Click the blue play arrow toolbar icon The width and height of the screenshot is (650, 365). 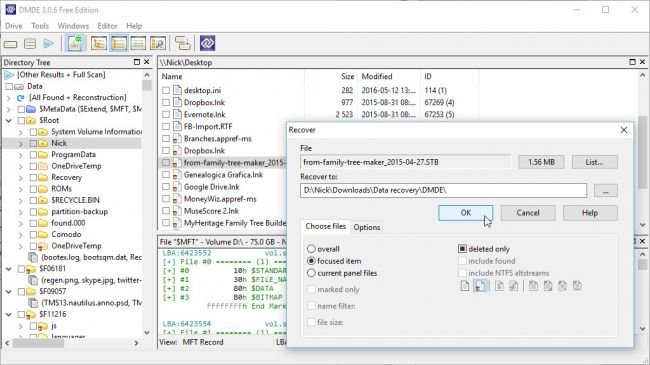(49, 44)
